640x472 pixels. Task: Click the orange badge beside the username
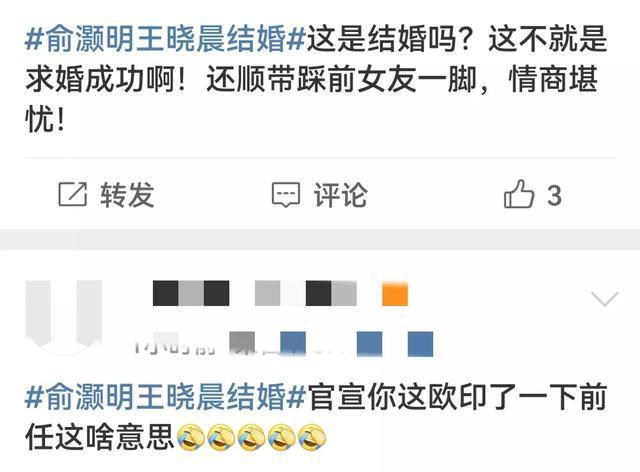click(x=395, y=294)
